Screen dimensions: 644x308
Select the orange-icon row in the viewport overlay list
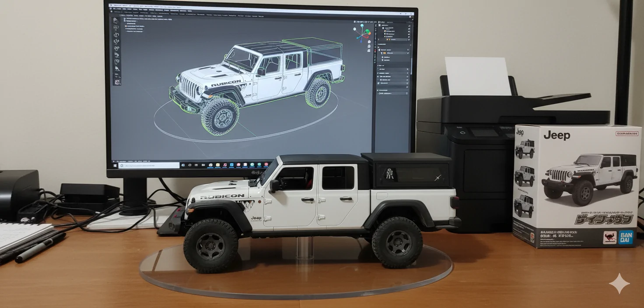tap(135, 26)
